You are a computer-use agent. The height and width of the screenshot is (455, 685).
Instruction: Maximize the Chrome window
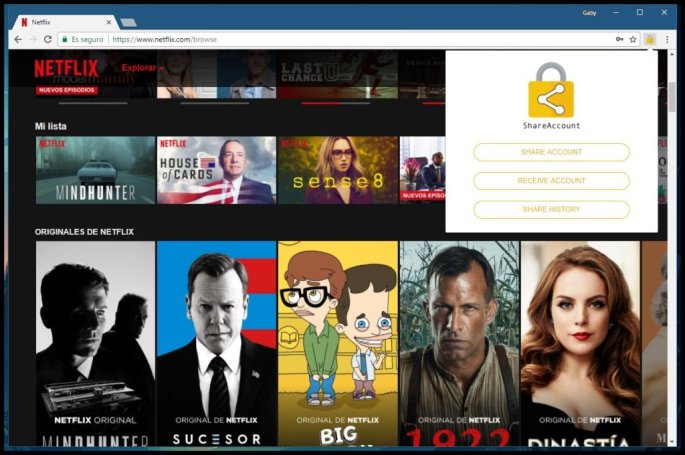640,13
